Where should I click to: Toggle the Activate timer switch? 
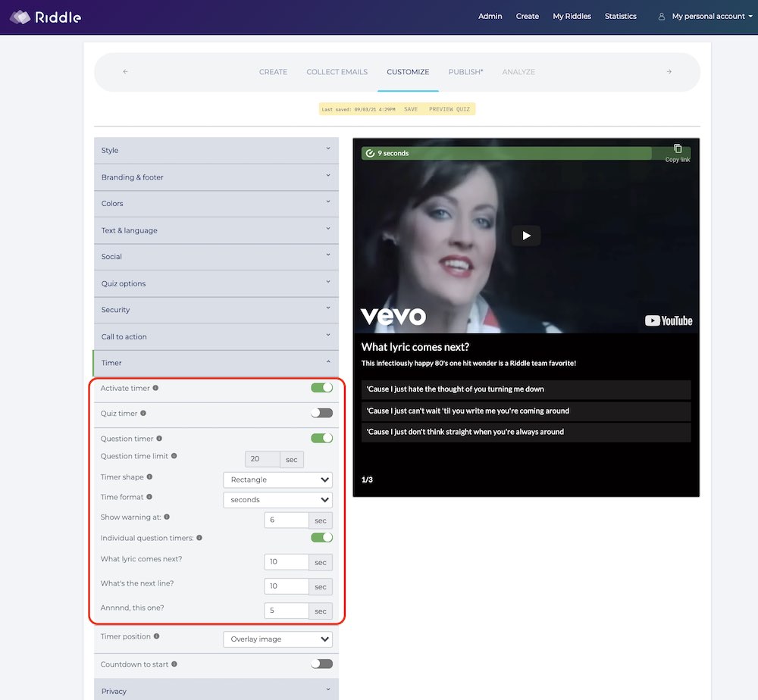(x=321, y=388)
